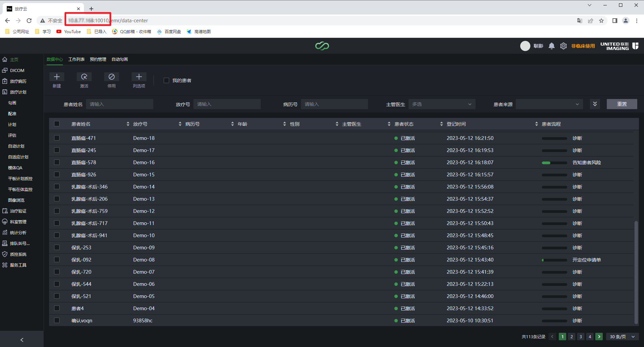The image size is (644, 347).
Task: Go to page 2 of the records
Action: click(x=572, y=337)
